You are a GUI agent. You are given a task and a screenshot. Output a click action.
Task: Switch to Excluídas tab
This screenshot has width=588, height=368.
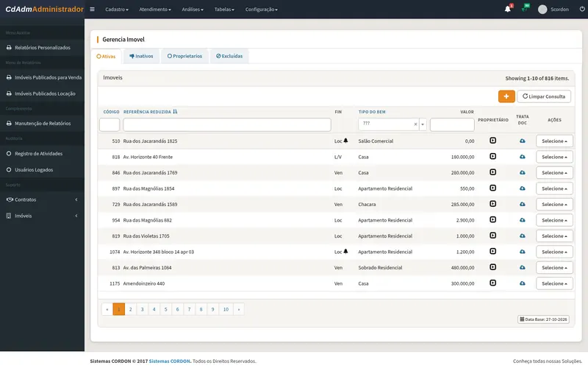pyautogui.click(x=229, y=56)
